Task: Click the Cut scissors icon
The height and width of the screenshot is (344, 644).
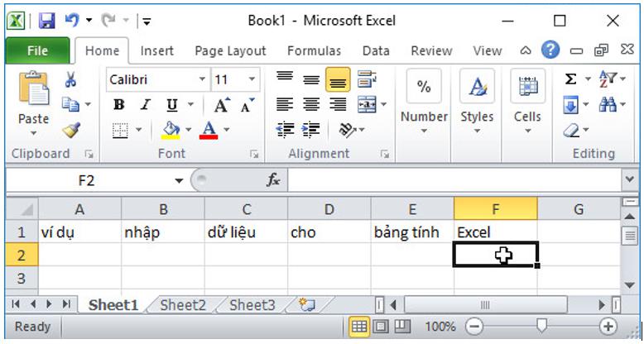Action: [71, 80]
